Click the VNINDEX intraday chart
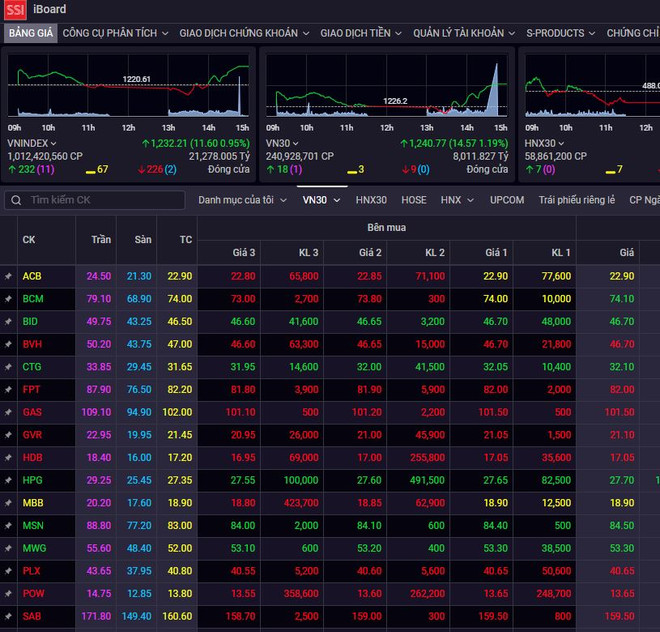Screen dimensions: 660x632 pyautogui.click(x=128, y=92)
